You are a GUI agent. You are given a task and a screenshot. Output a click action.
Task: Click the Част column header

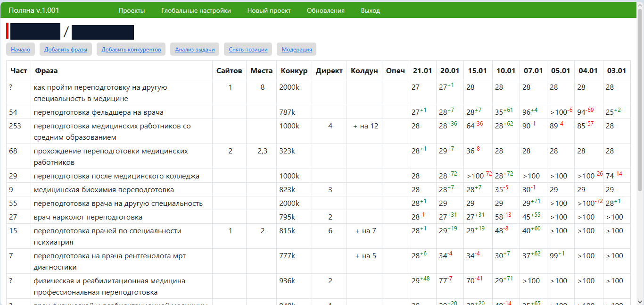pos(18,71)
